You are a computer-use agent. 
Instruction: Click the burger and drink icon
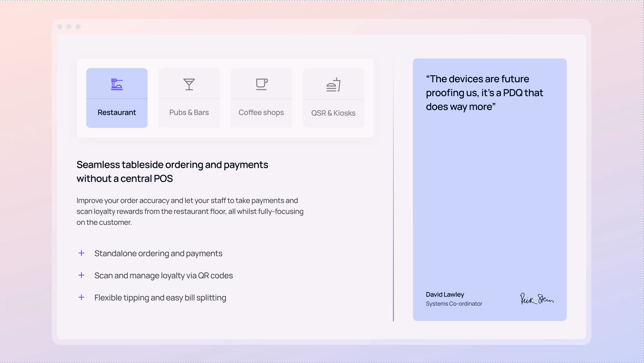334,85
